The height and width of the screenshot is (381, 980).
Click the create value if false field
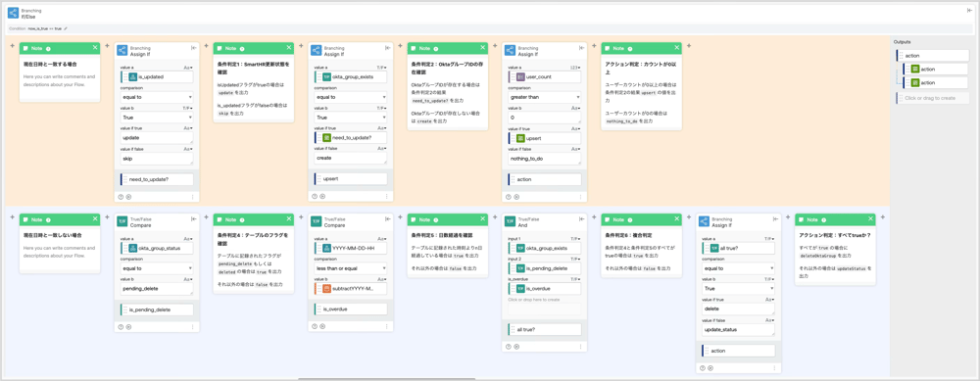pyautogui.click(x=350, y=159)
